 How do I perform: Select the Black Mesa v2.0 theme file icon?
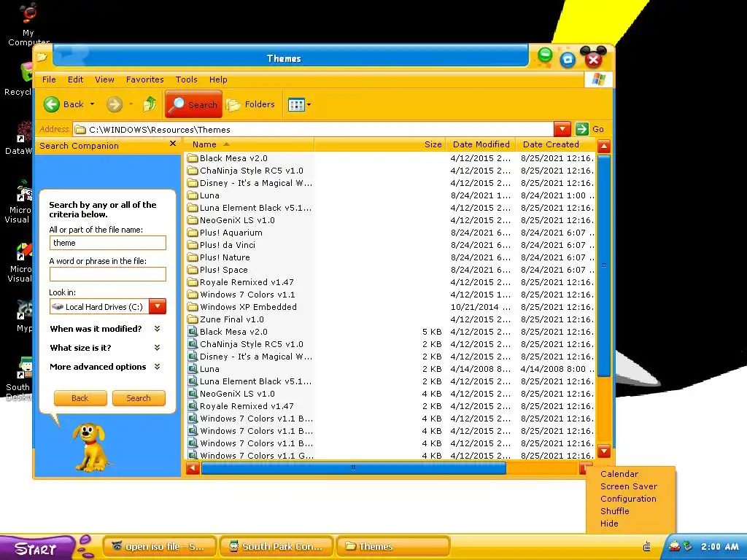pos(193,332)
